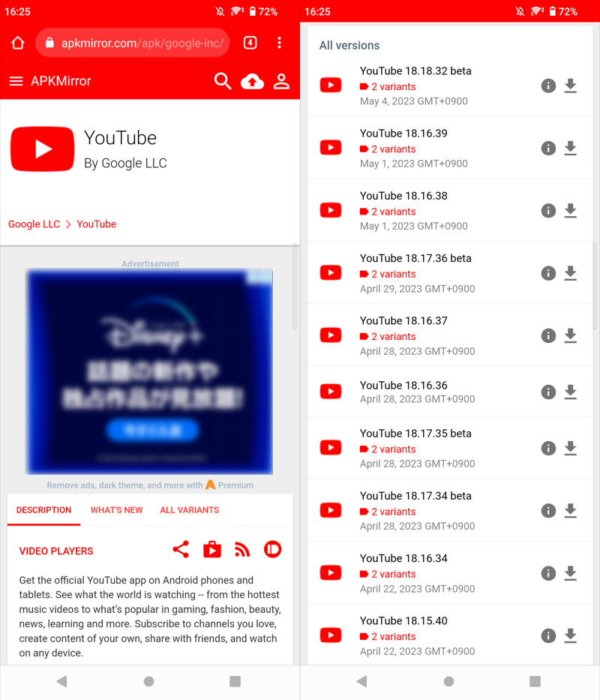This screenshot has height=700, width=600.
Task: Tap the Pushbullet circle icon
Action: [x=273, y=549]
